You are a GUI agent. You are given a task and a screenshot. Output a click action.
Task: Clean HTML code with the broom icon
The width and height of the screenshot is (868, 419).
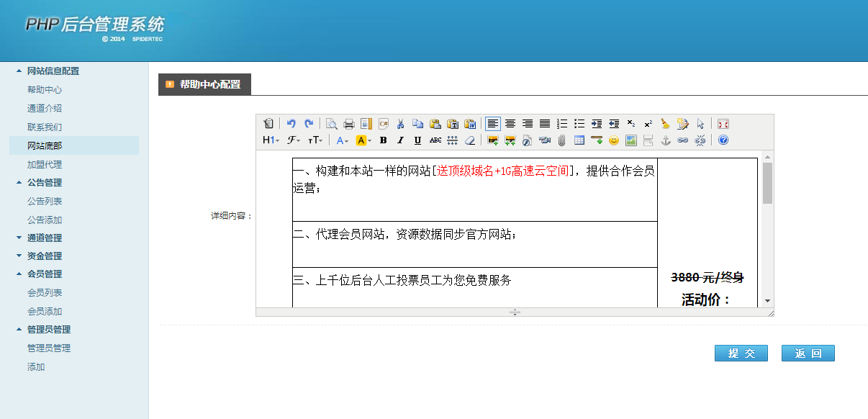tap(666, 123)
